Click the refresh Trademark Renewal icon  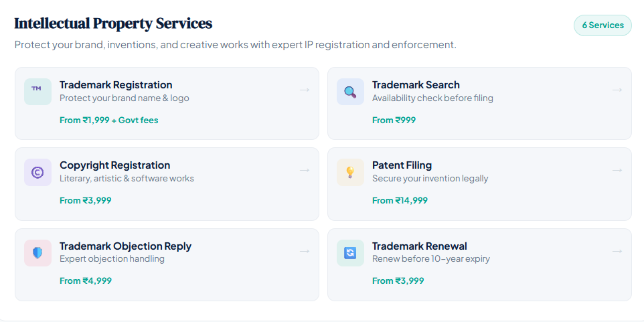(350, 253)
